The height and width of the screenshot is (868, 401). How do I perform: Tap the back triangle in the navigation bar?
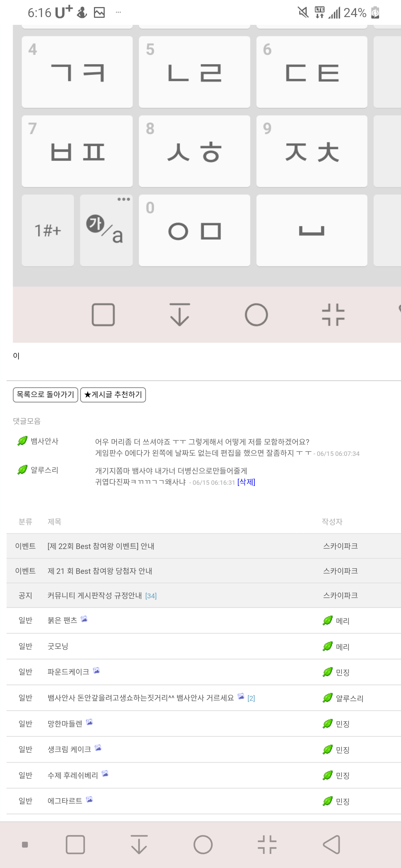click(332, 845)
